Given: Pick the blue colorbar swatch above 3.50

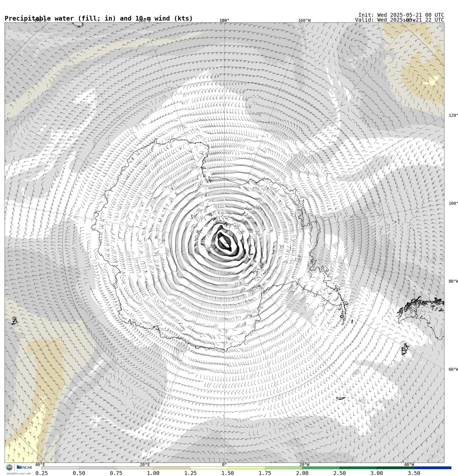Looking at the screenshot, I should [433, 468].
